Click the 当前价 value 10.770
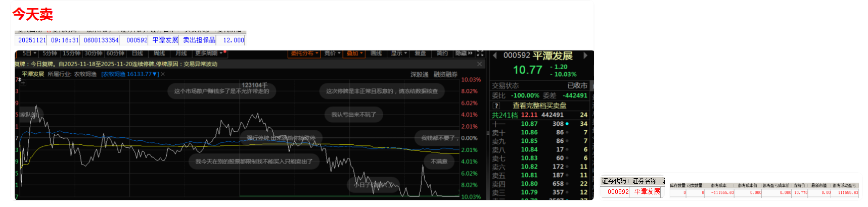868x207 pixels. click(800, 192)
